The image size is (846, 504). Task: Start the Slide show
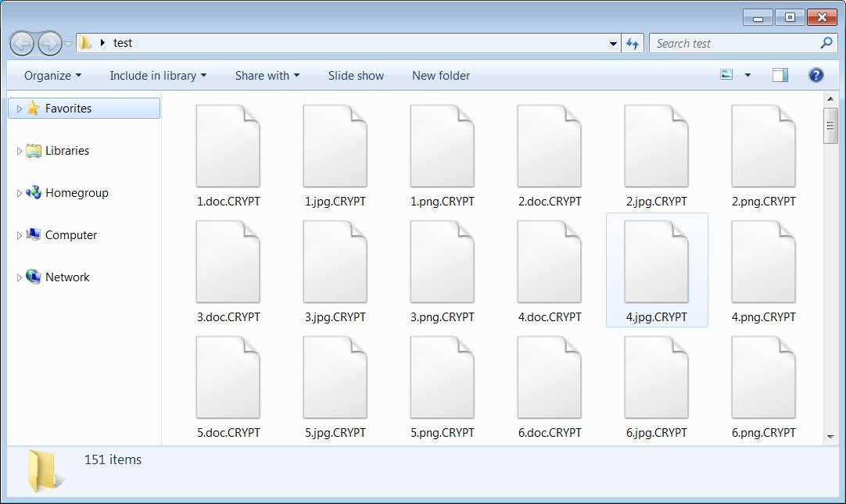click(356, 76)
